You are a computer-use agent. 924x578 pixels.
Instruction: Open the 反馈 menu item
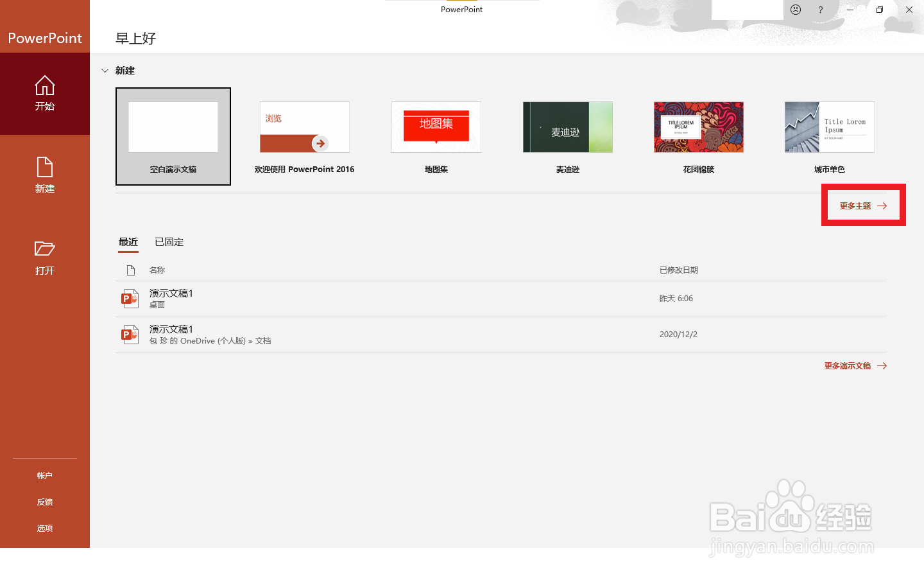[x=45, y=502]
